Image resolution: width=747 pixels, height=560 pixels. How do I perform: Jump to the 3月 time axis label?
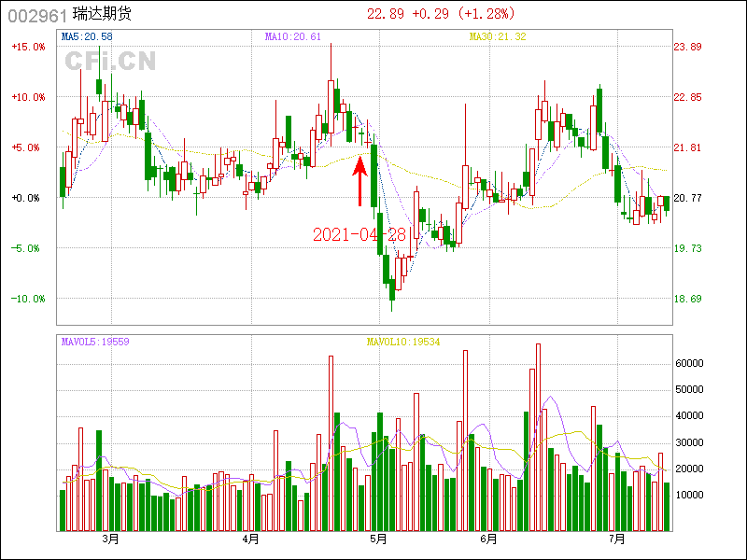111,539
